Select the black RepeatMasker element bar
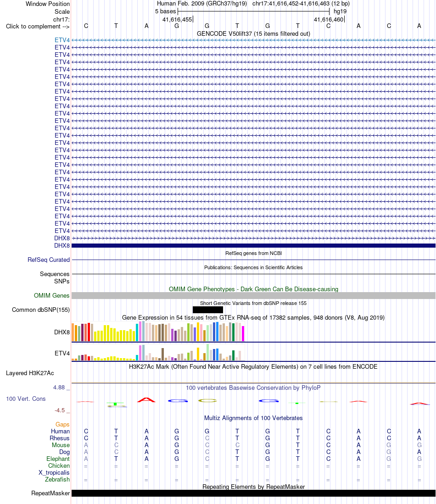Screen dimensions: 436x504 (253, 493)
